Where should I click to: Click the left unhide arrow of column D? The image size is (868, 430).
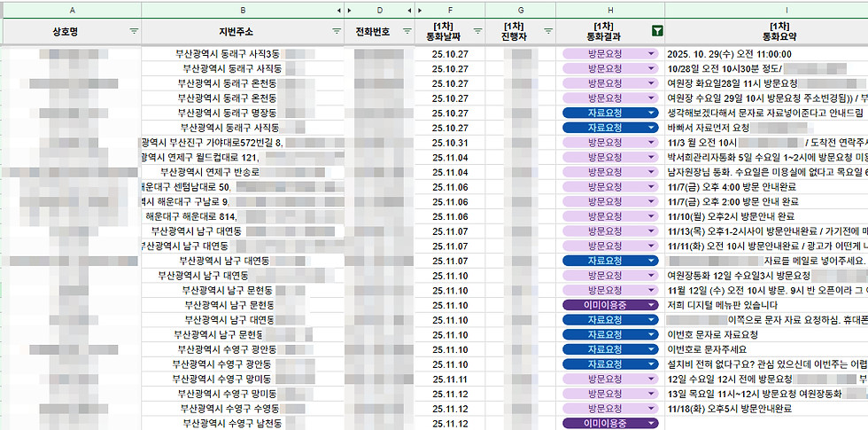click(349, 11)
